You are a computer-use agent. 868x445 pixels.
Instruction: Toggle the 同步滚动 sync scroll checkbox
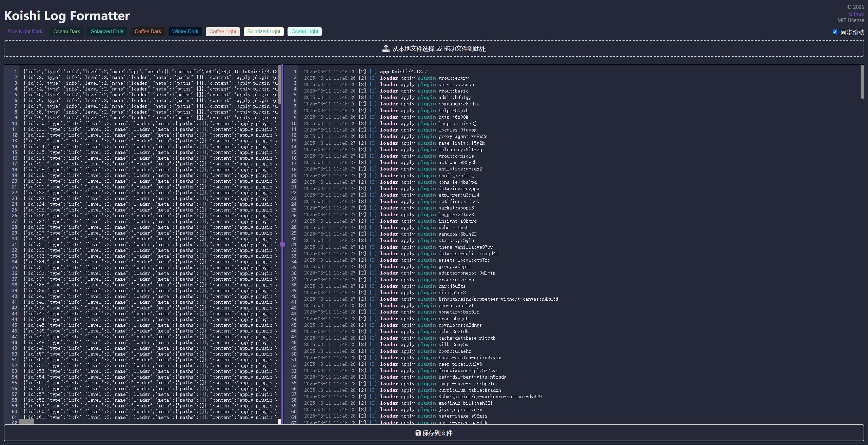835,32
